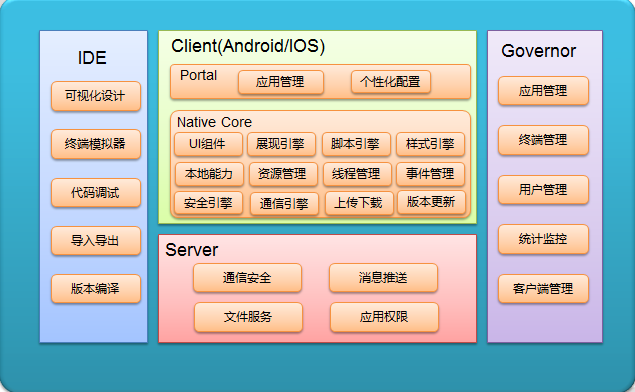Select the 用户管理 box
635x392 pixels.
point(543,190)
